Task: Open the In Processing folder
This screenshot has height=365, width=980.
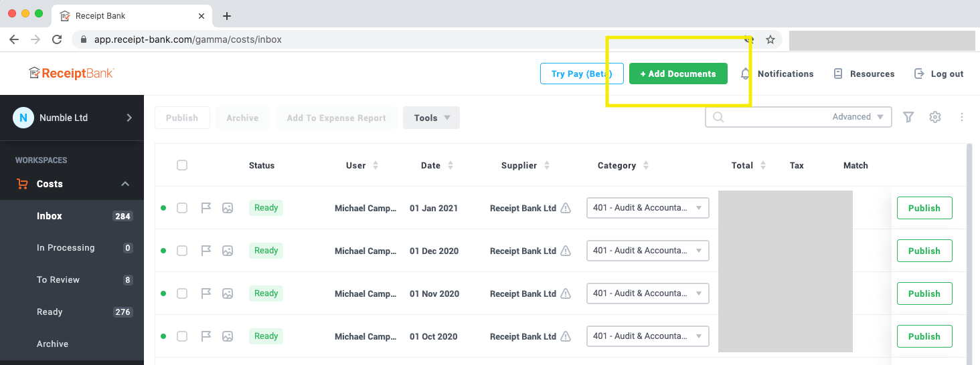Action: pos(72,247)
